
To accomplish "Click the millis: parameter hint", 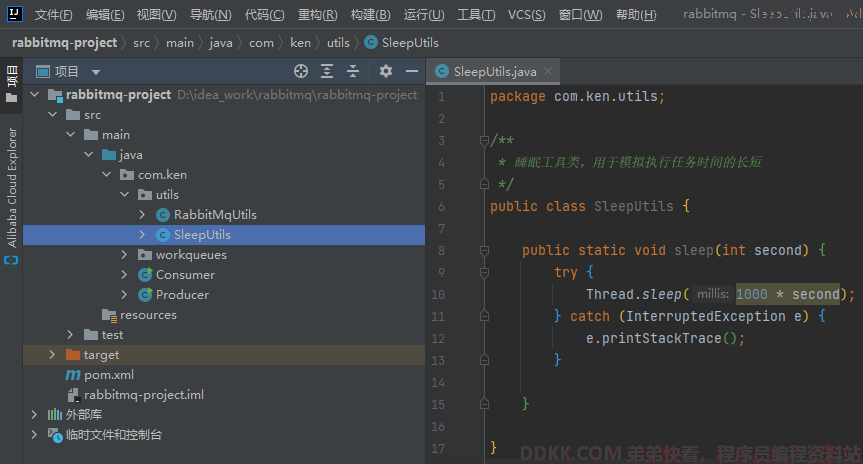I will [x=713, y=294].
